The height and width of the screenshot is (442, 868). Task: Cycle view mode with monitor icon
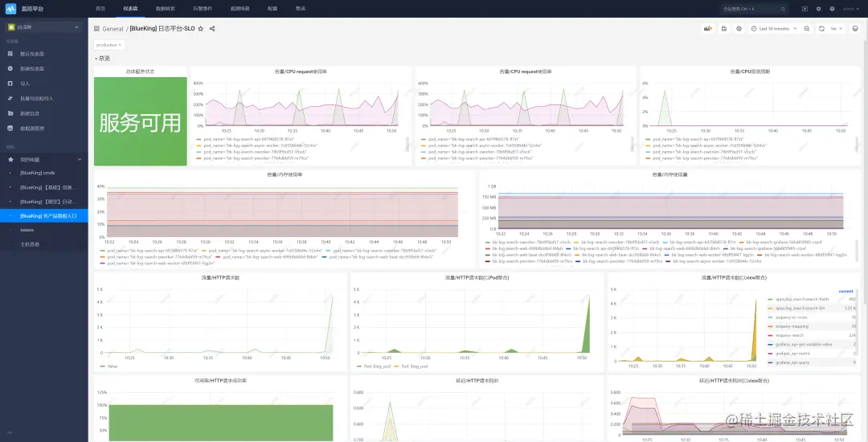[x=855, y=29]
